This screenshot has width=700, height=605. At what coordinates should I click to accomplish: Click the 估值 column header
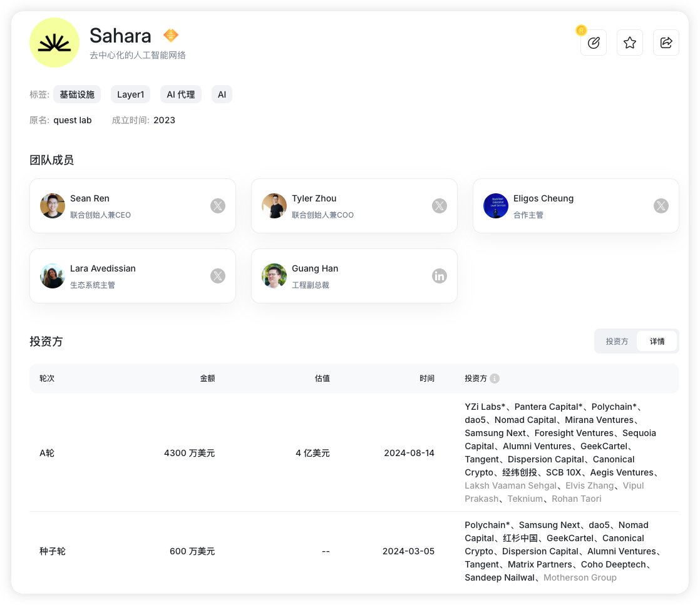[322, 379]
